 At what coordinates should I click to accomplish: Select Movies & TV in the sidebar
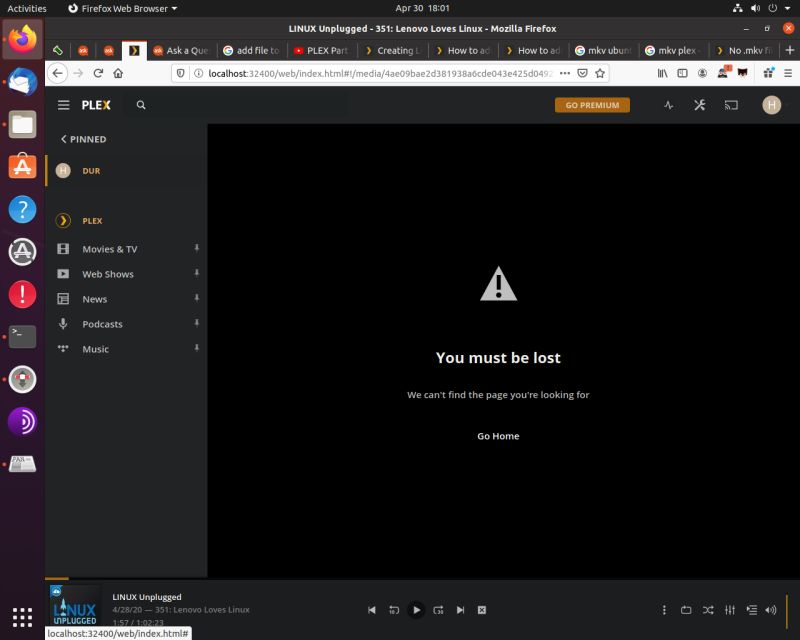pos(109,249)
